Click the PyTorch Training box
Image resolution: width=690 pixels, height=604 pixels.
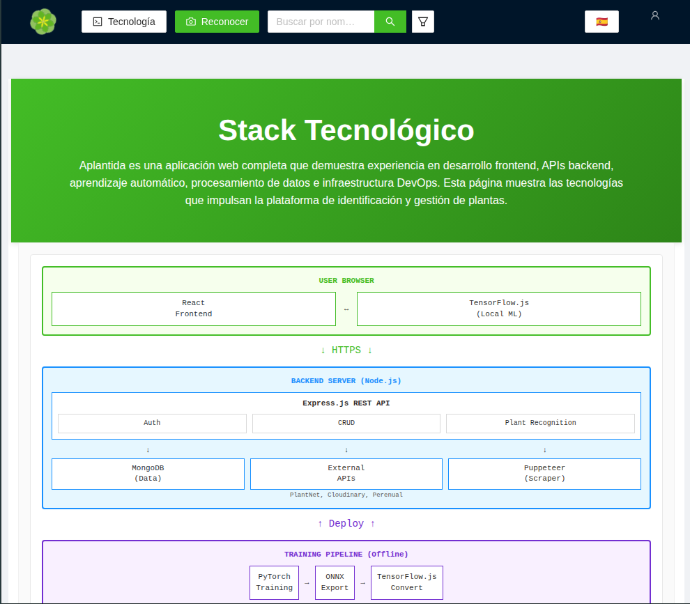(x=274, y=582)
